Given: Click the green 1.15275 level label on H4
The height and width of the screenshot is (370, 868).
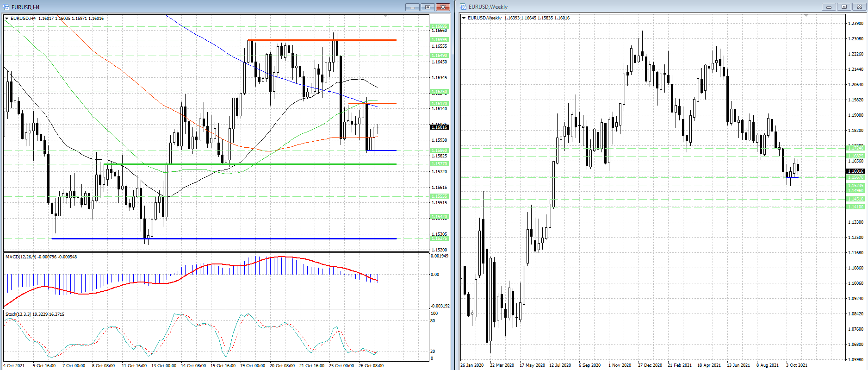Looking at the screenshot, I should [x=439, y=238].
